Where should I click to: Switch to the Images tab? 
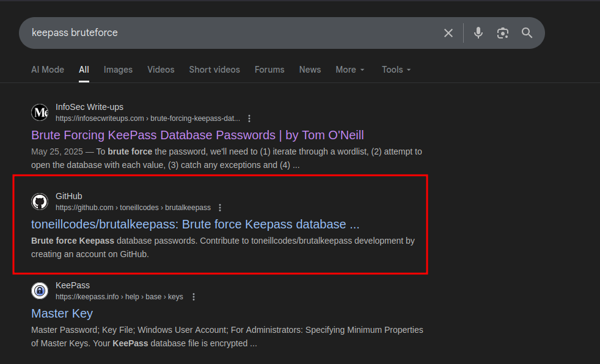(118, 70)
